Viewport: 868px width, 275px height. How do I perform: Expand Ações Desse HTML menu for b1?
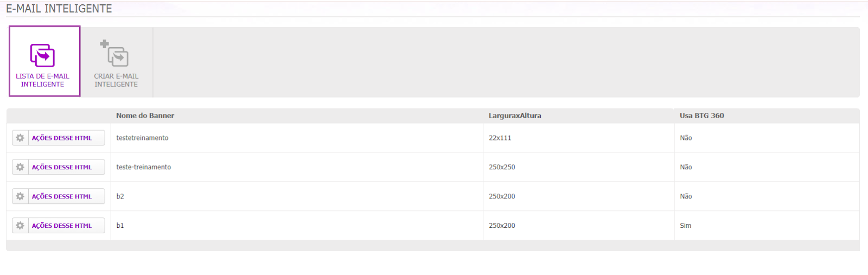62,226
